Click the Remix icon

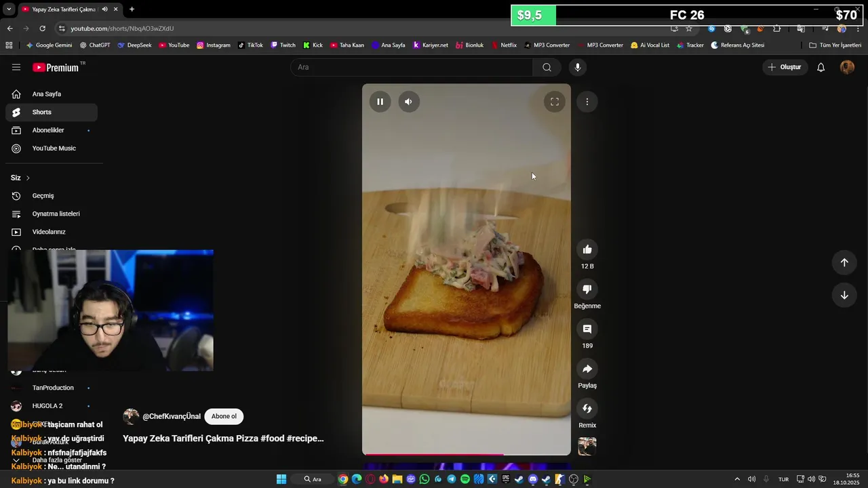(x=587, y=409)
